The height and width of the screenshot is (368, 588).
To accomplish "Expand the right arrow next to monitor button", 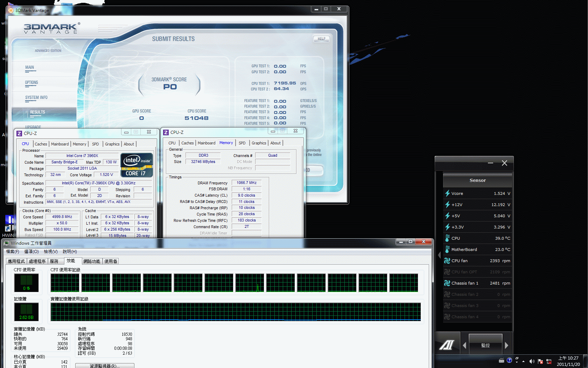I will pos(506,346).
